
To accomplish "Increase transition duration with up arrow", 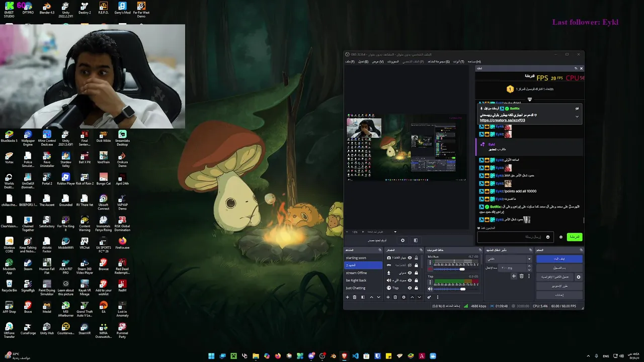I will click(529, 266).
